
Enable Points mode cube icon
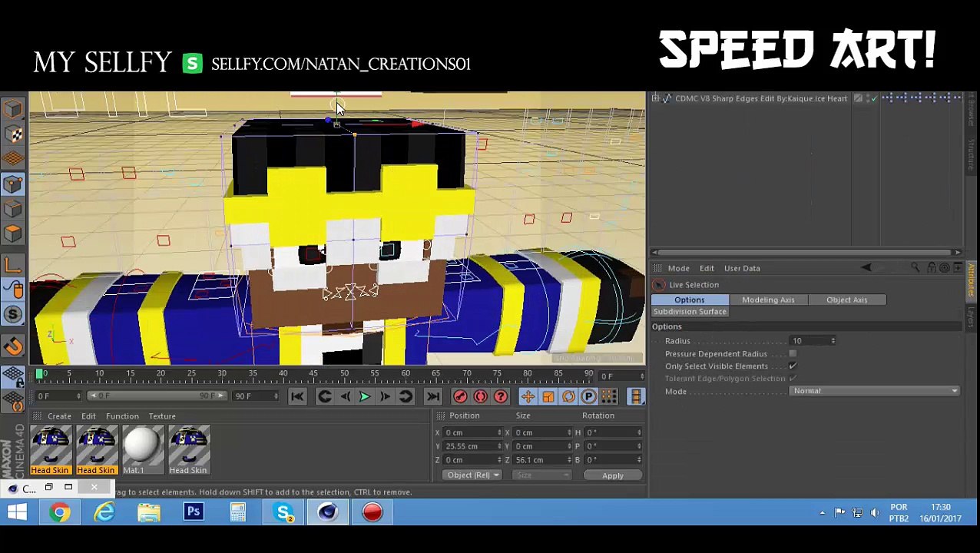click(13, 184)
